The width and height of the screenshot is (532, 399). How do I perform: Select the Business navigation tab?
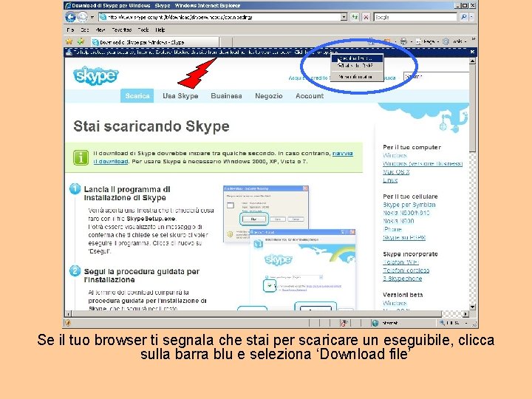coord(226,95)
